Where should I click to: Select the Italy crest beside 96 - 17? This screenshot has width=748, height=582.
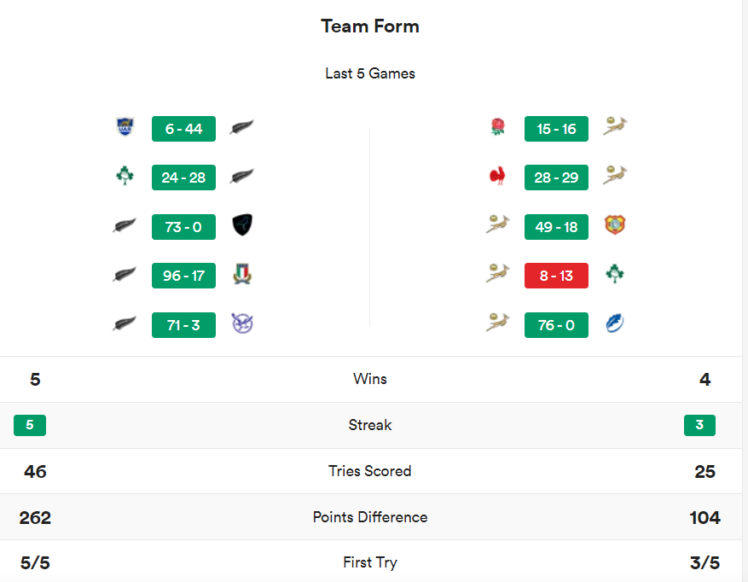(x=241, y=275)
